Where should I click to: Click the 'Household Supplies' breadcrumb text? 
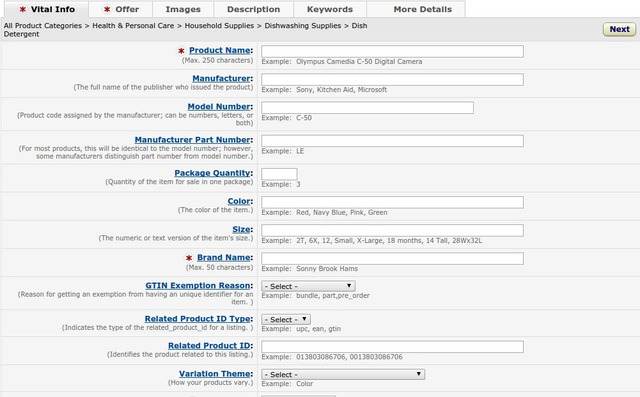219,26
